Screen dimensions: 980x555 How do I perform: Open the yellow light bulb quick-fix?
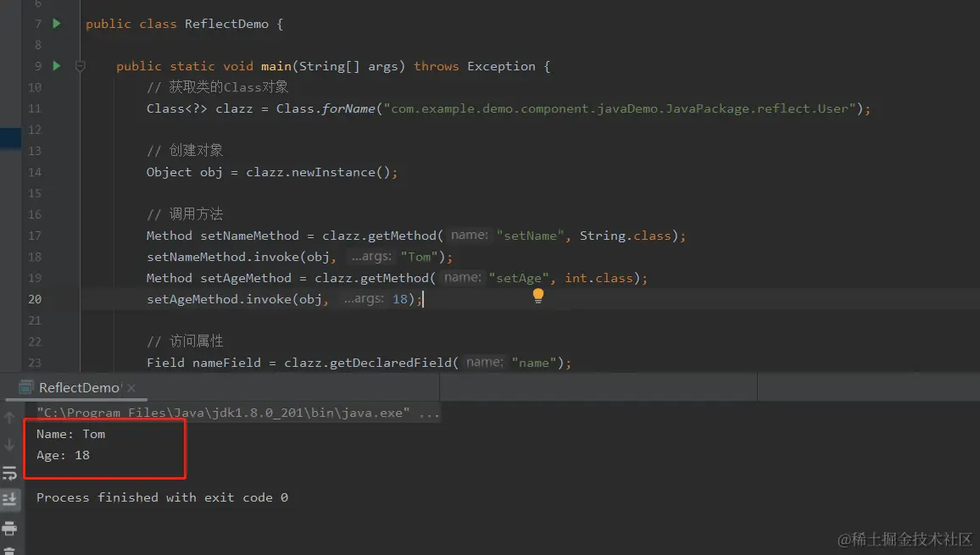pos(538,296)
